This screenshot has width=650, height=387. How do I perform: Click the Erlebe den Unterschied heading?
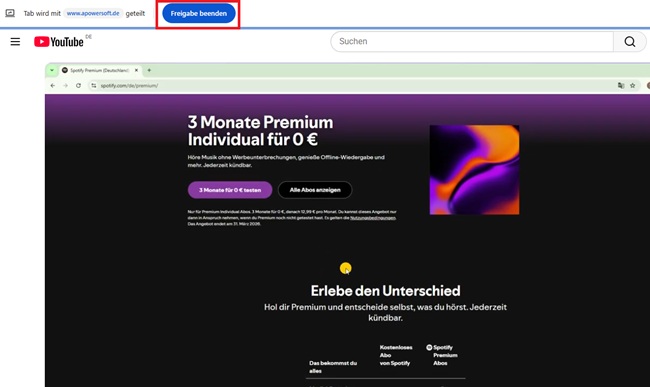(x=386, y=291)
